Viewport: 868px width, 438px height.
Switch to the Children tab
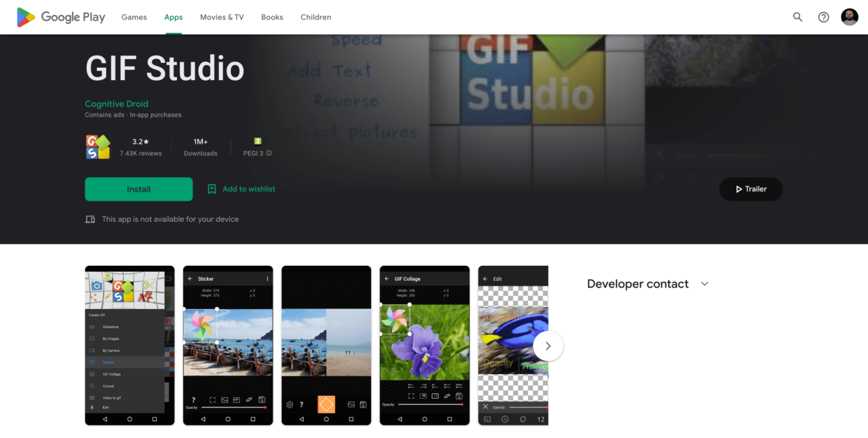point(315,17)
